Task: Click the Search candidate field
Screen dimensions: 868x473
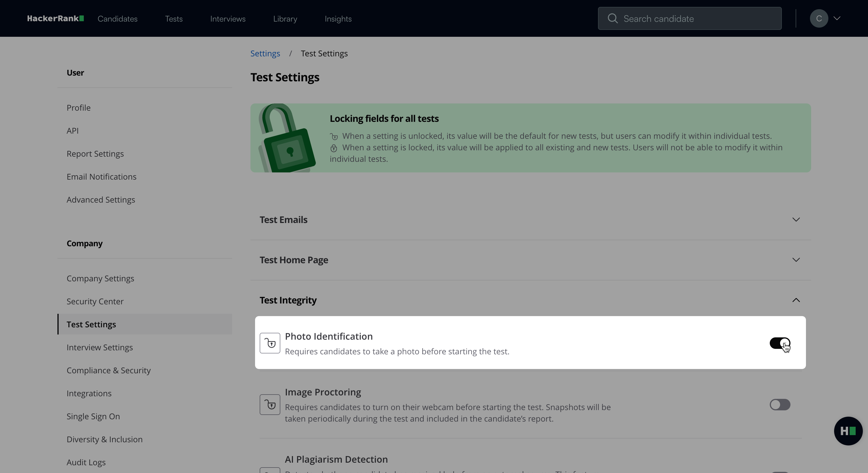Action: (689, 19)
